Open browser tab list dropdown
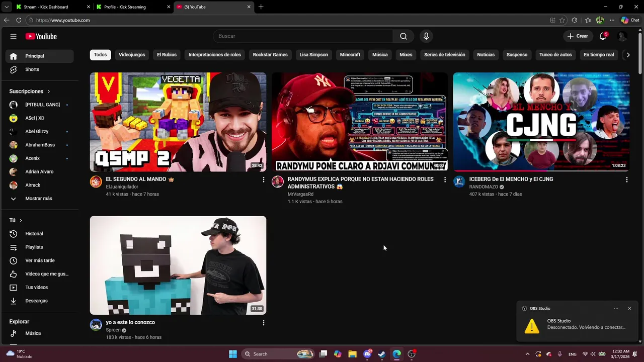644x362 pixels. [x=7, y=7]
